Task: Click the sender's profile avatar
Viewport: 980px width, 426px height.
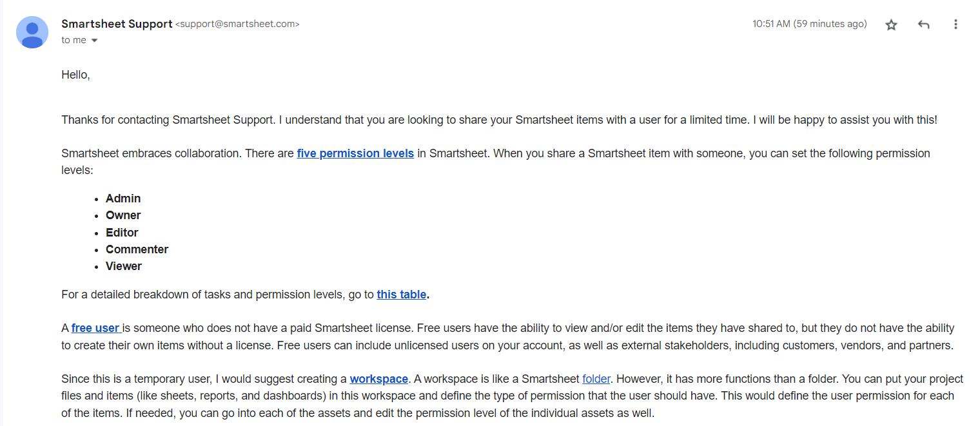Action: pyautogui.click(x=32, y=32)
